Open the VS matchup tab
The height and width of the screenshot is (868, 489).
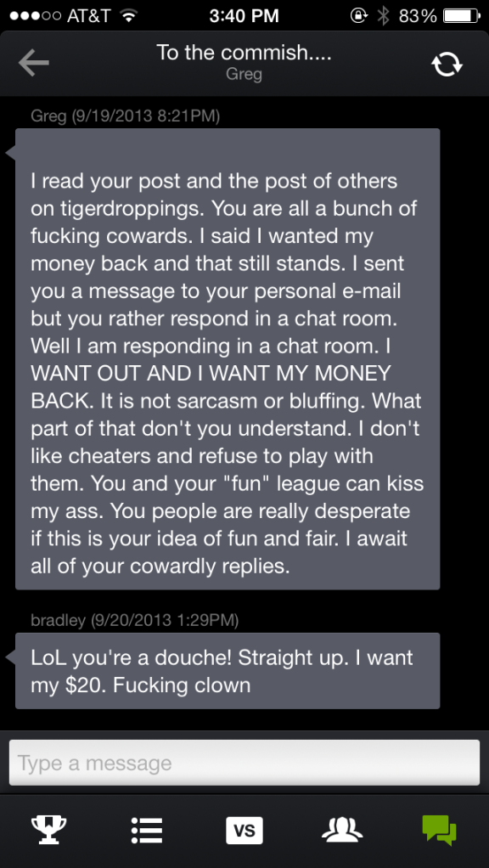pyautogui.click(x=244, y=831)
